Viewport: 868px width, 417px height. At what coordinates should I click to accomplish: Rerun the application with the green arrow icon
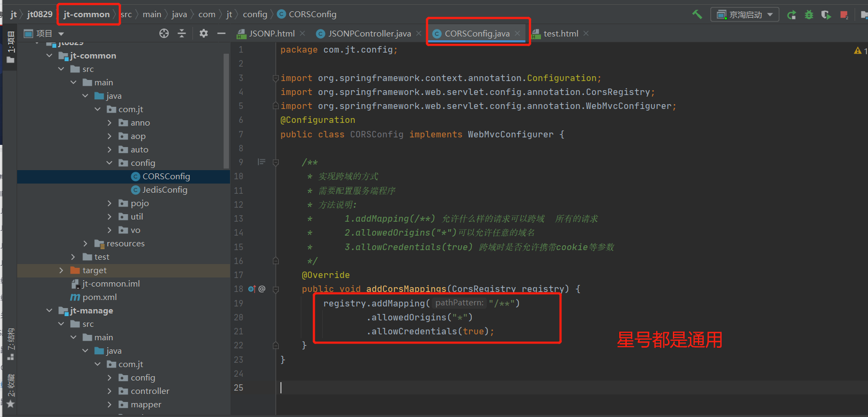(x=791, y=15)
